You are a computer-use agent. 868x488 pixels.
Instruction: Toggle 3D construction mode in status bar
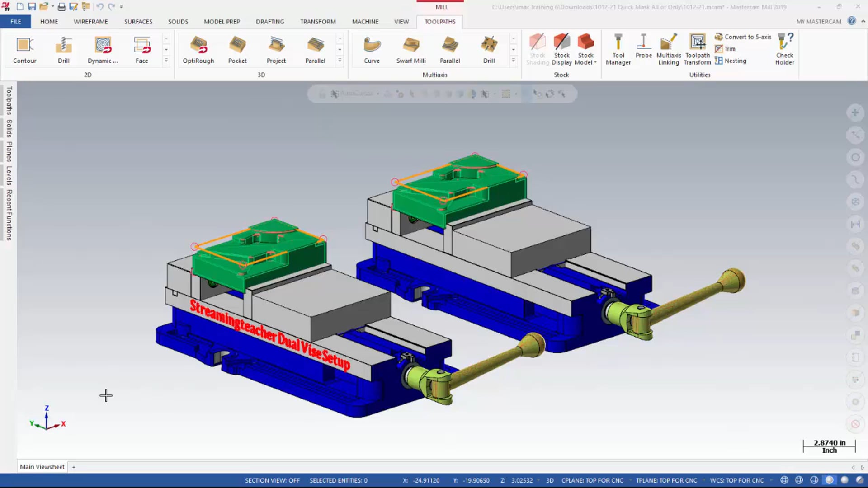[x=550, y=480]
